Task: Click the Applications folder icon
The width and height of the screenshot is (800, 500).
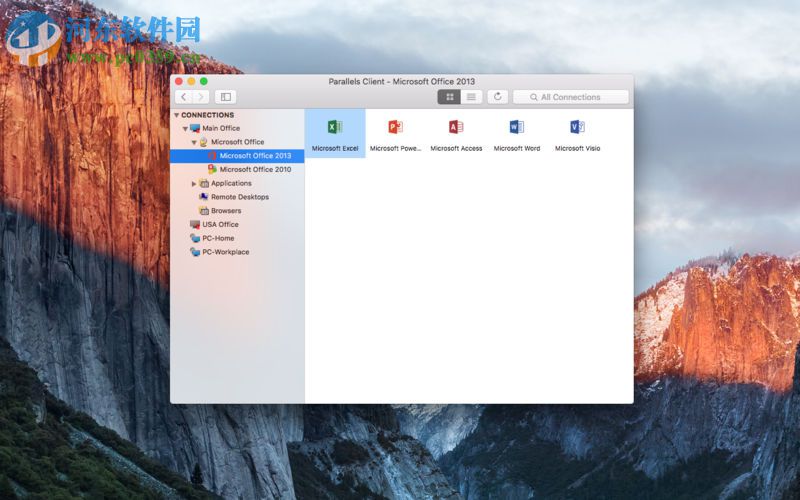Action: click(x=204, y=183)
